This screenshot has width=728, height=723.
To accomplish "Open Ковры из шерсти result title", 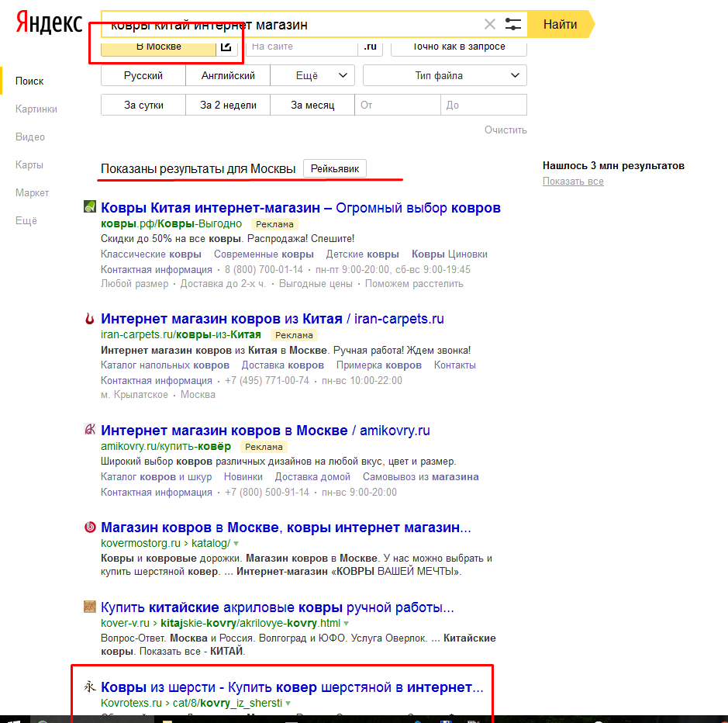I will pos(292,687).
